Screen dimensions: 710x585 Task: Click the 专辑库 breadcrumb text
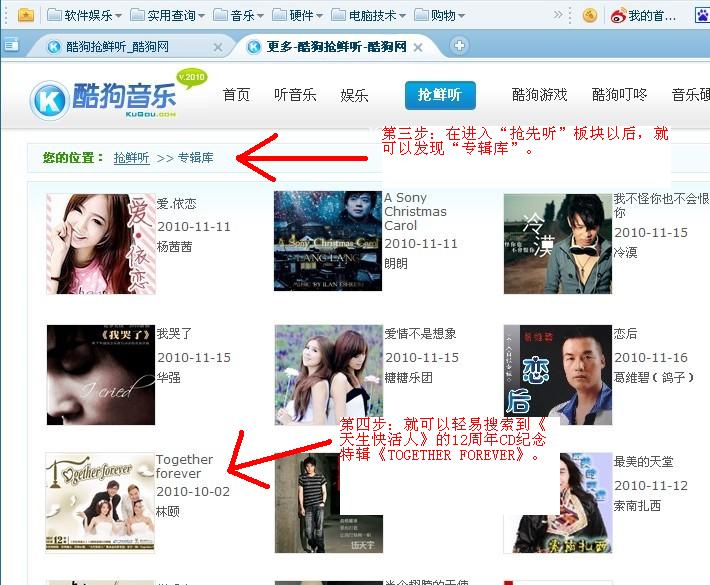(x=195, y=158)
